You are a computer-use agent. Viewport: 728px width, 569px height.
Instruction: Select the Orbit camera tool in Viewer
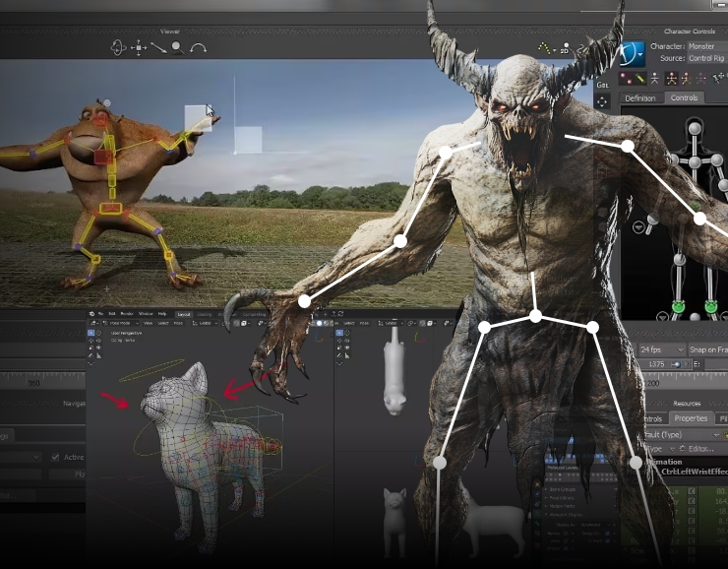pyautogui.click(x=118, y=48)
